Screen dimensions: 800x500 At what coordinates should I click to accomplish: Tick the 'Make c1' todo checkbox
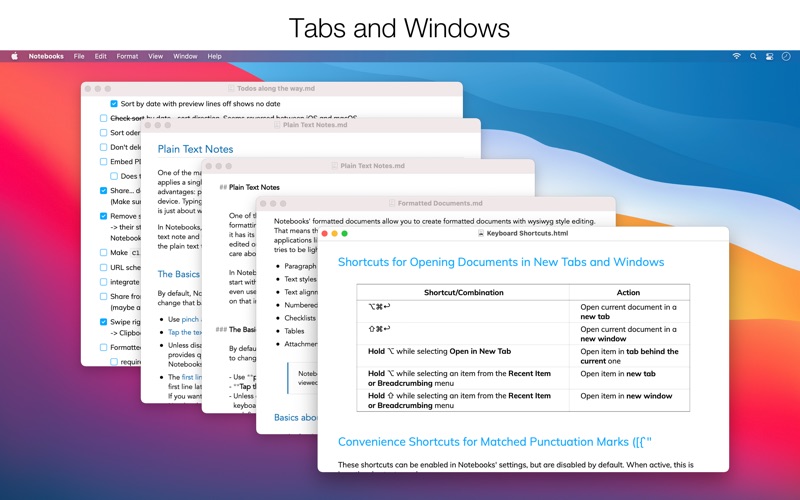104,253
